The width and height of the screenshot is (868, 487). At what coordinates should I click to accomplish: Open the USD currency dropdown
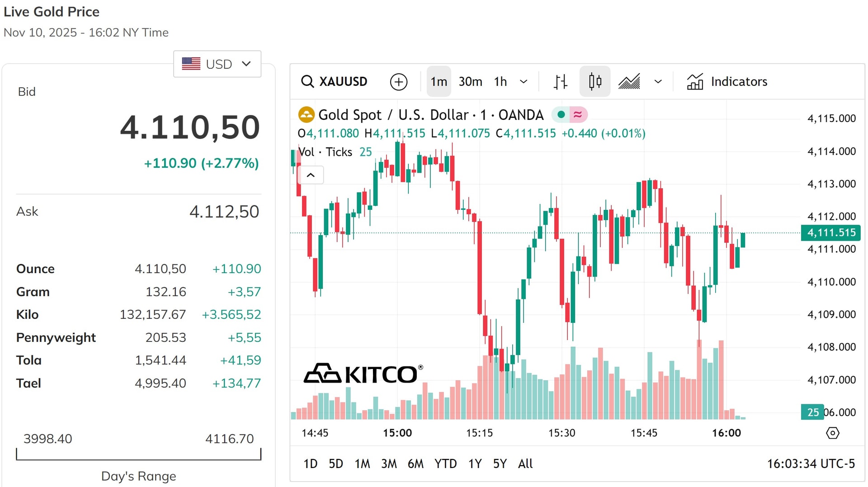[217, 64]
